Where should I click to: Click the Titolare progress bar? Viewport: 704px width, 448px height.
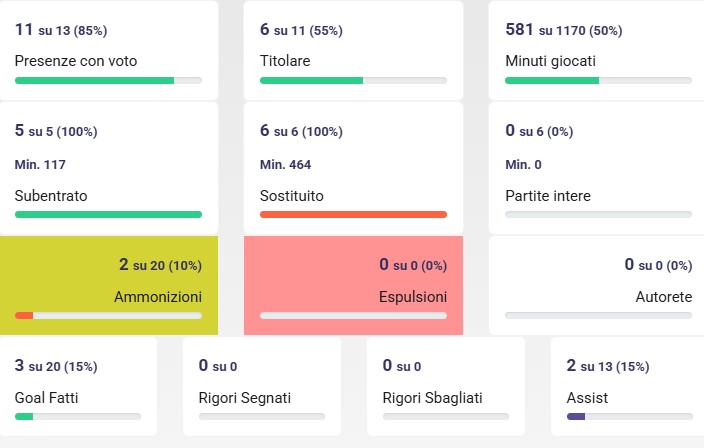click(353, 80)
